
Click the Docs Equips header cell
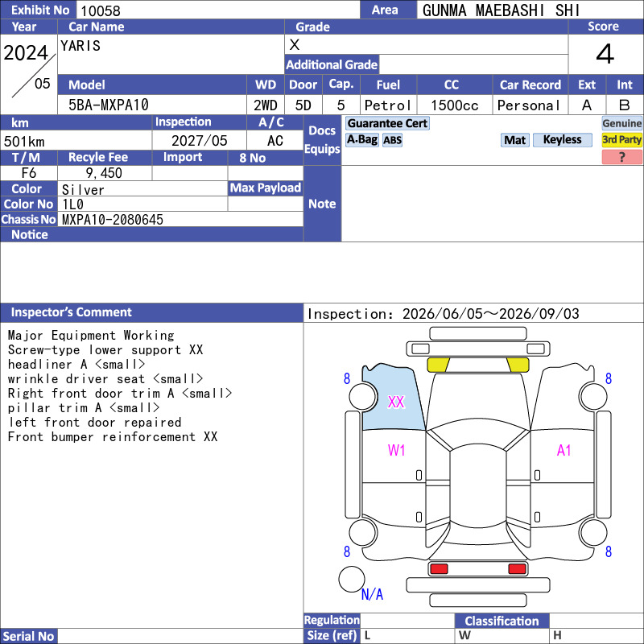click(322, 139)
